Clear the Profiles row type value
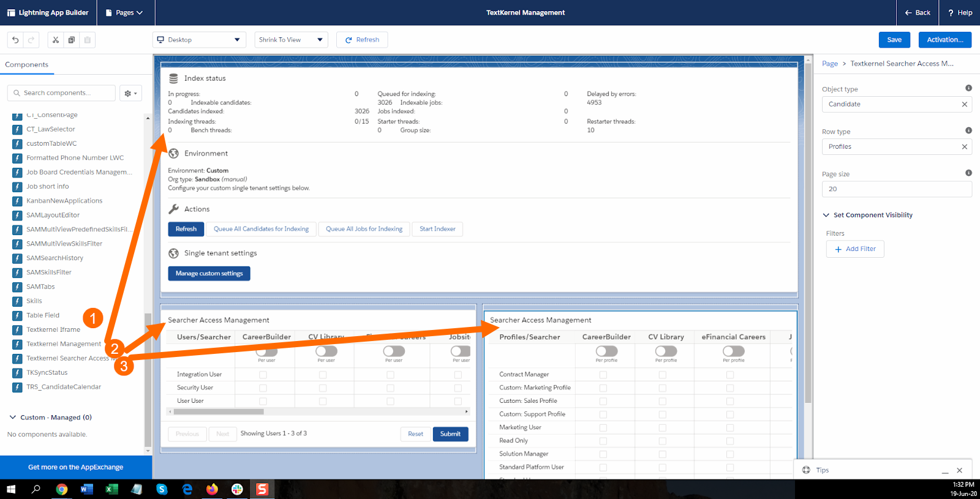 click(x=964, y=147)
